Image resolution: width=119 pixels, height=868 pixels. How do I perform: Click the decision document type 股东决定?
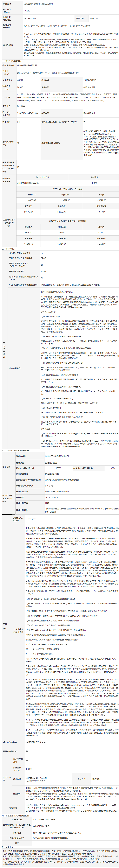49,486
